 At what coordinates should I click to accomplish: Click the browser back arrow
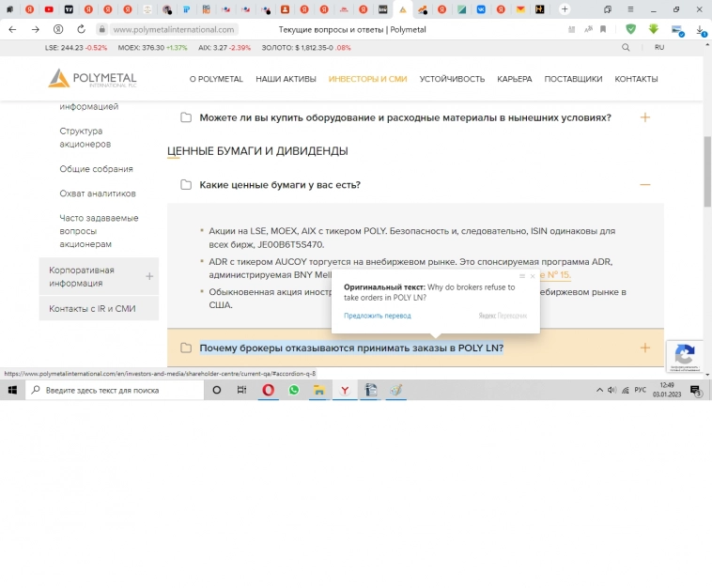12,29
